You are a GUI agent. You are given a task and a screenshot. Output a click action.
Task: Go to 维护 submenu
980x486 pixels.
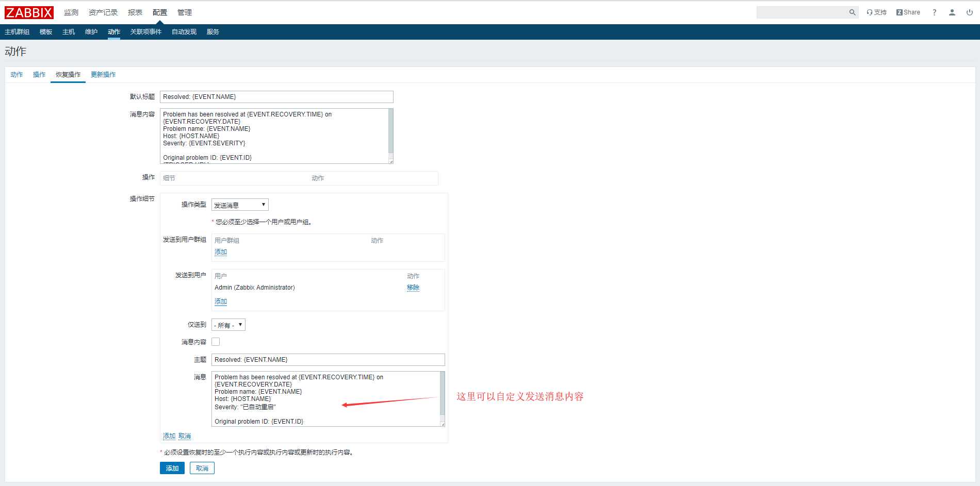tap(91, 32)
